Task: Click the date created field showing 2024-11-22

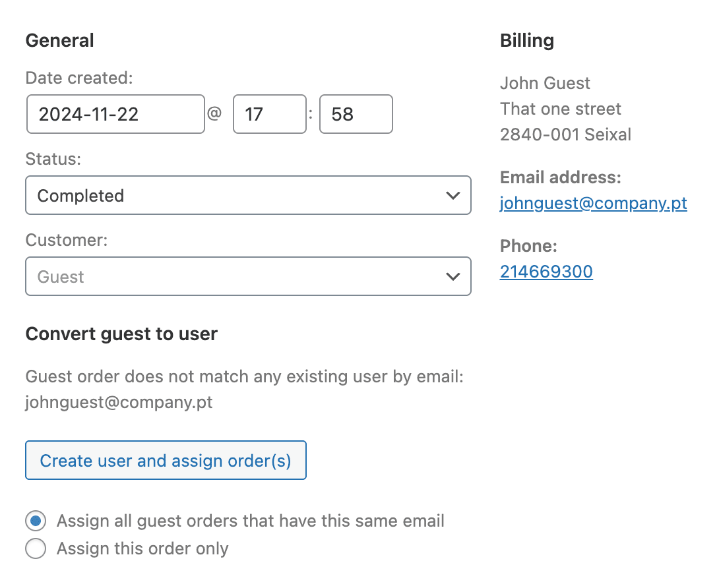Action: (x=115, y=114)
